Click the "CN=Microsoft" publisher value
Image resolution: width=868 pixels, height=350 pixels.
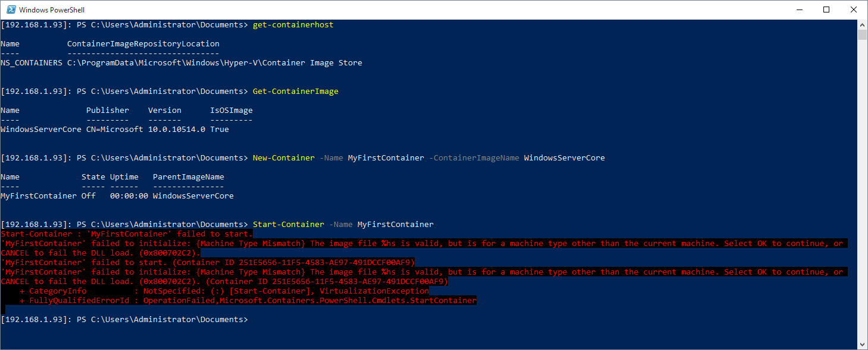[115, 130]
